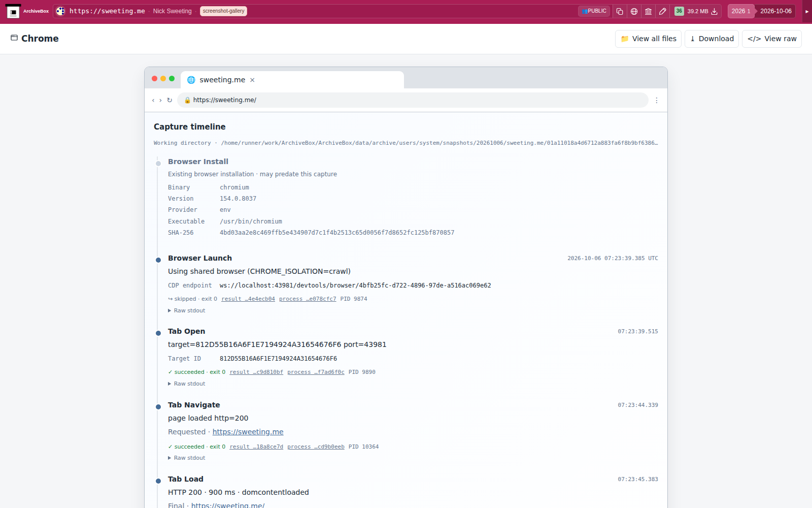Image resolution: width=812 pixels, height=508 pixels.
Task: Click the version 154.0.8037 value
Action: [238, 199]
